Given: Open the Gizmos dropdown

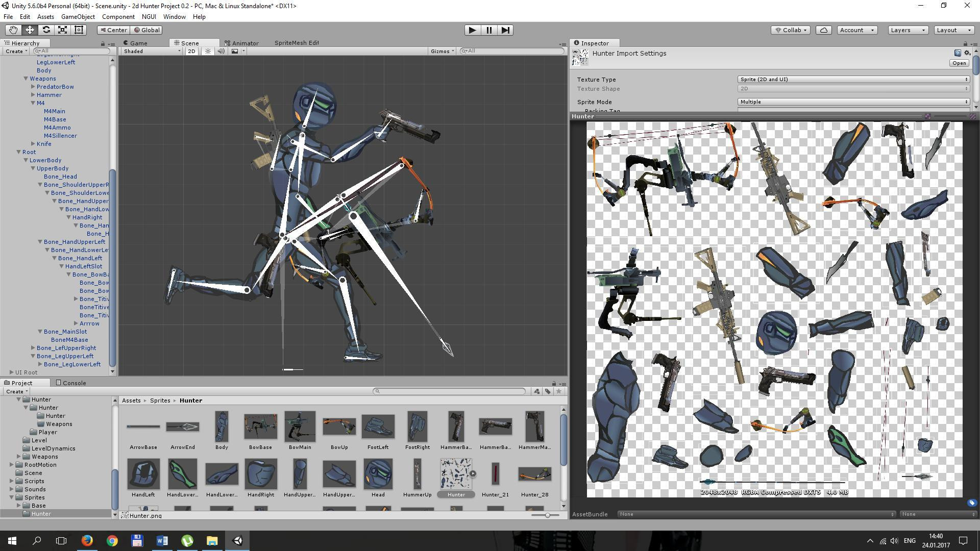Looking at the screenshot, I should (442, 51).
